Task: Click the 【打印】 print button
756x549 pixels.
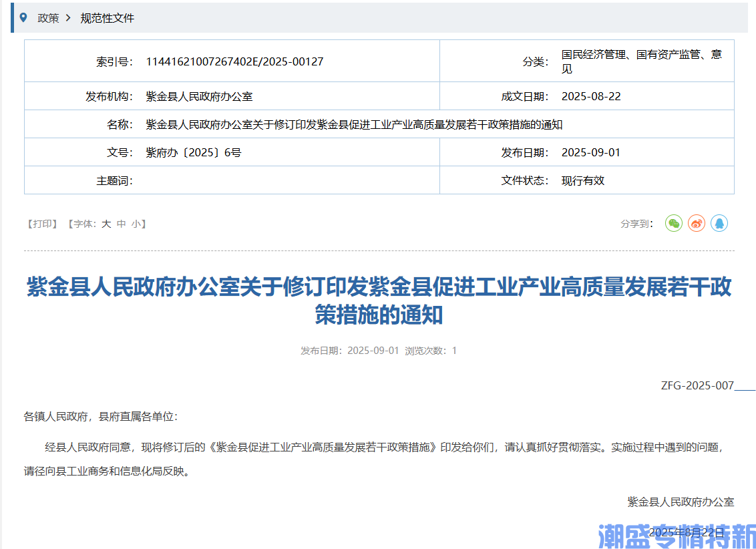Action: (42, 224)
